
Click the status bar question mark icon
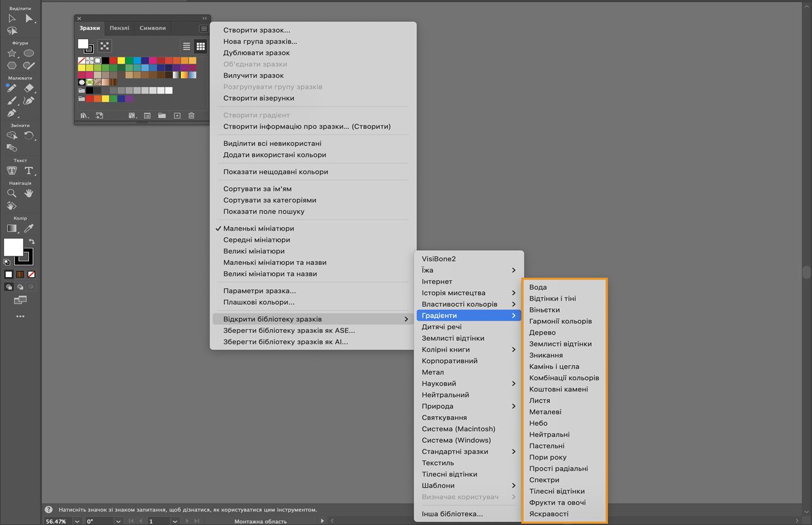pyautogui.click(x=48, y=509)
